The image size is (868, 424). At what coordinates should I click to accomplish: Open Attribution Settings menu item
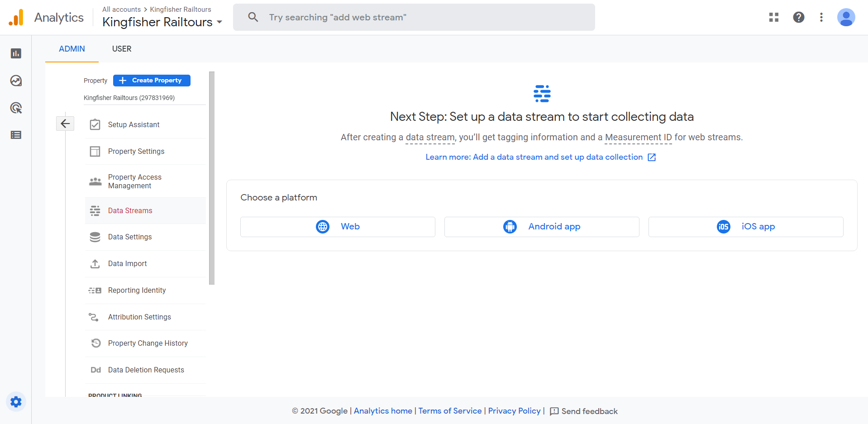145,317
